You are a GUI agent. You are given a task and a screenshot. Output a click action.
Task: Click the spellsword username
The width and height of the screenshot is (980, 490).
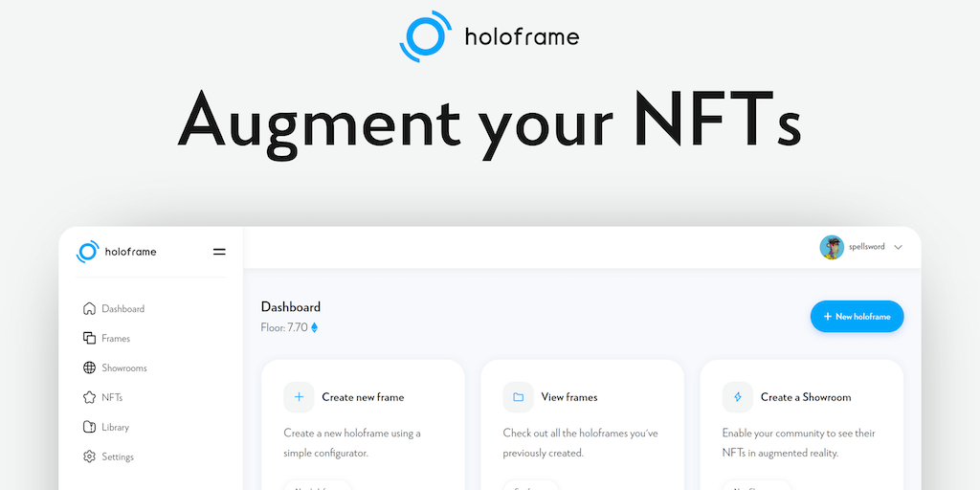(866, 247)
